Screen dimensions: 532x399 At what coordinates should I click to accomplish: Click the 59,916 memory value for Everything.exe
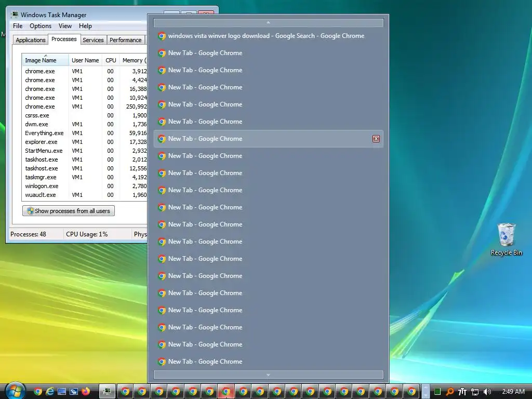(x=138, y=133)
